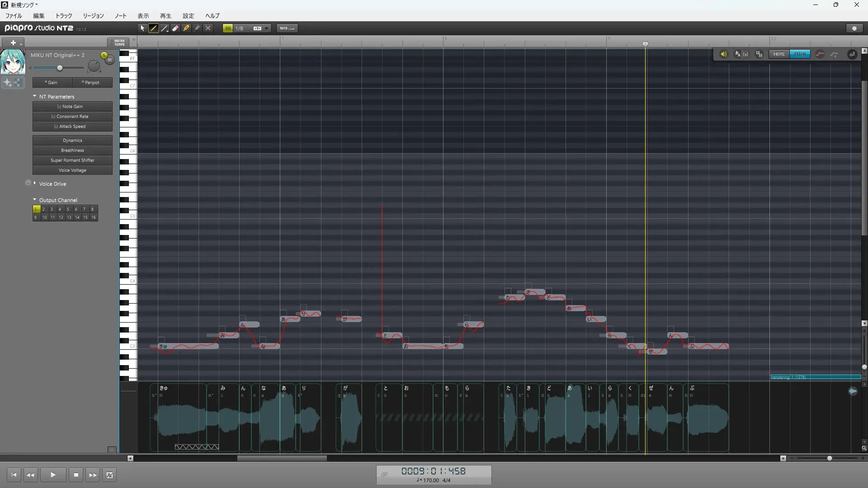Screen dimensions: 868x488
Task: Click the X mute tool
Action: [x=208, y=28]
